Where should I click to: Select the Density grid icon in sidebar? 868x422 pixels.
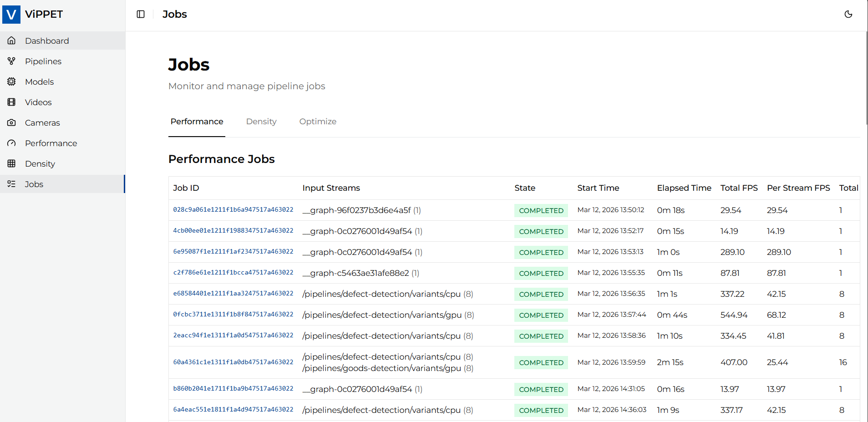[x=11, y=163]
